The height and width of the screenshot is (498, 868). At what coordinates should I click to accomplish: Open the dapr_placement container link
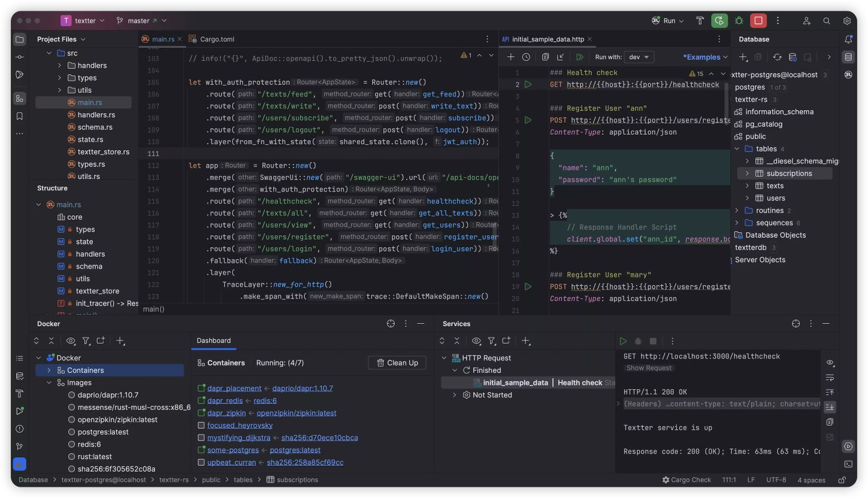234,388
